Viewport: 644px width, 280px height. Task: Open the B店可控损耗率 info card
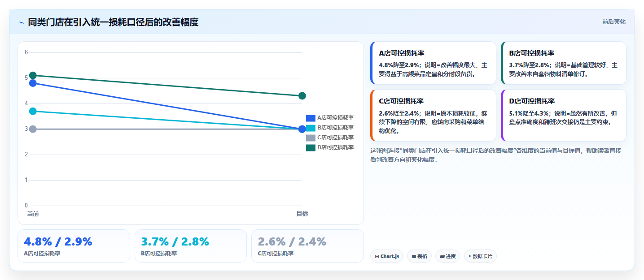(563, 63)
